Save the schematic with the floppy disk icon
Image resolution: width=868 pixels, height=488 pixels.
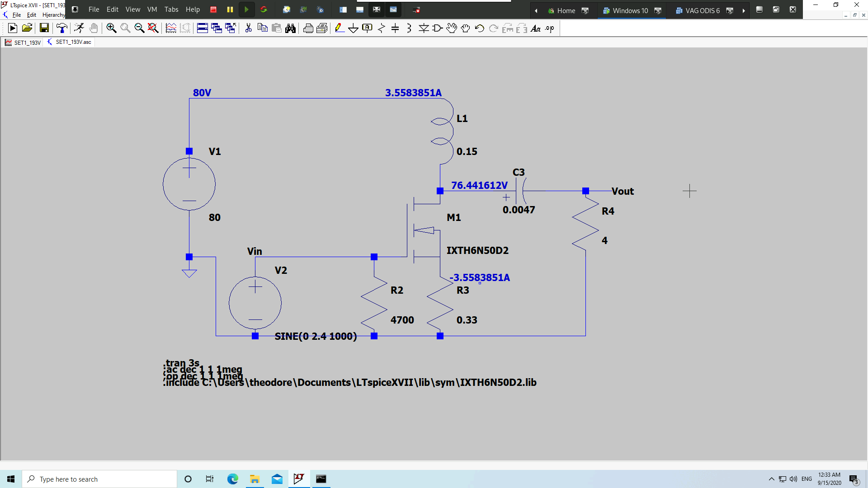click(x=44, y=28)
